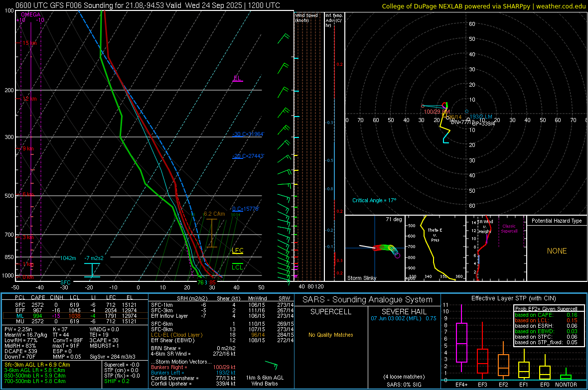Image resolution: width=588 pixels, height=390 pixels.
Task: Click the Storm Slinky label
Action: pyautogui.click(x=361, y=278)
